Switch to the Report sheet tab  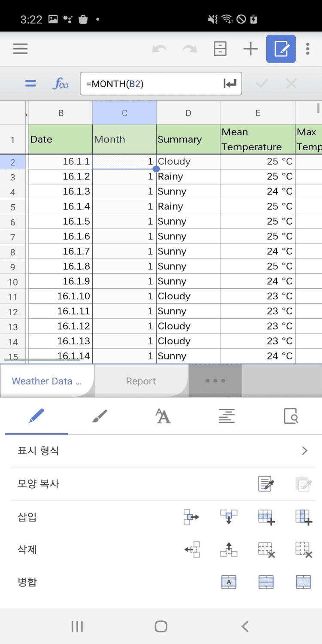point(141,381)
